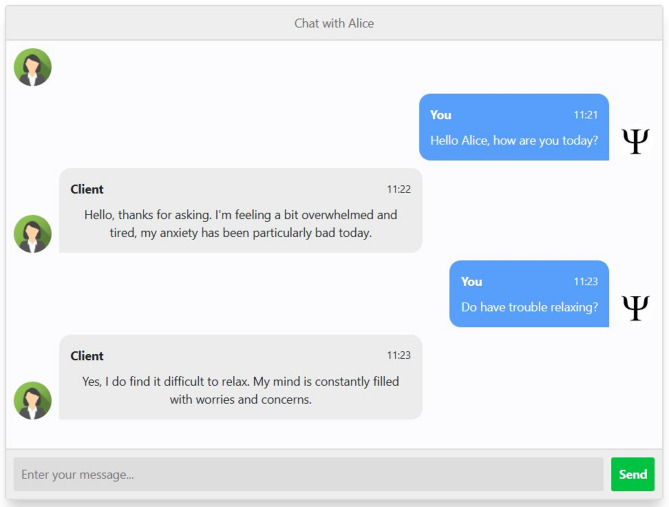Select the "Hello Alice, how are you today?" bubble
The width and height of the screenshot is (669, 507).
[x=513, y=140]
